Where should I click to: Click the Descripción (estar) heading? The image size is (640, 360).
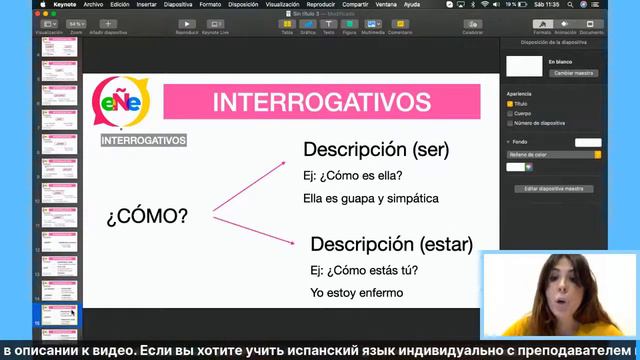tap(391, 244)
